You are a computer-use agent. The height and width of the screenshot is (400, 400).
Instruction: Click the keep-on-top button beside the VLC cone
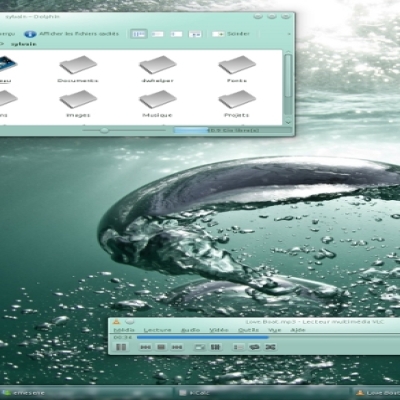pyautogui.click(x=130, y=322)
